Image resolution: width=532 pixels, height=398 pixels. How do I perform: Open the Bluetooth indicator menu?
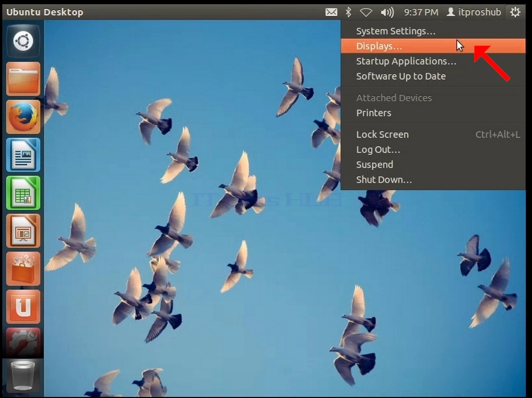[x=348, y=12]
